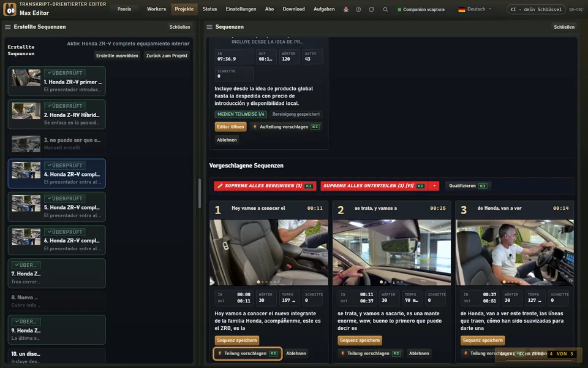This screenshot has height=368, width=588.
Task: Click Zurück zum Projekt button
Action: tap(167, 56)
